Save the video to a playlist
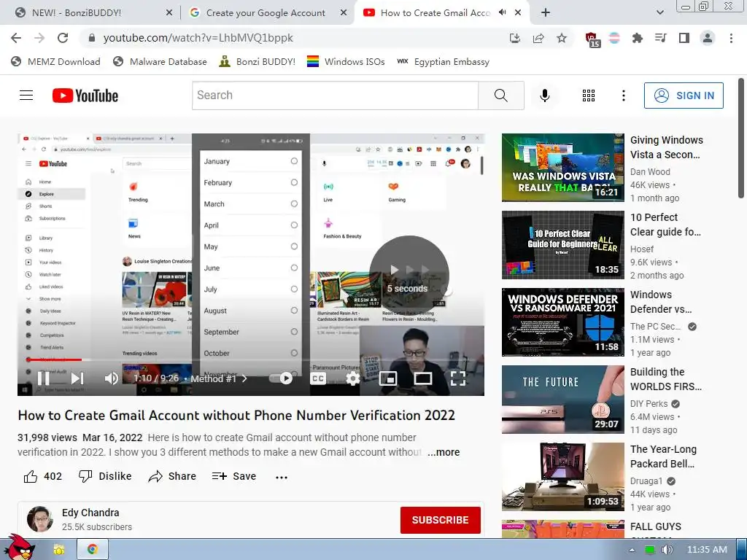747x560 pixels. tap(234, 476)
